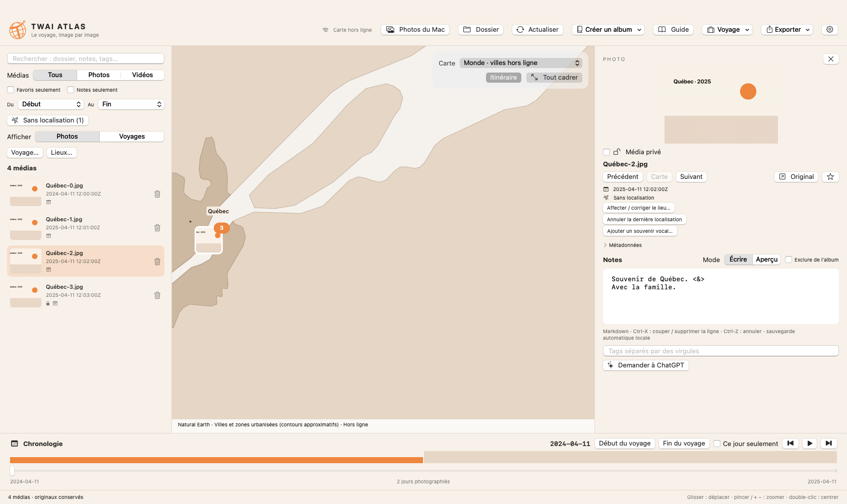Play the Chronologie timeline
Screen dimensions: 847x504
(810, 444)
